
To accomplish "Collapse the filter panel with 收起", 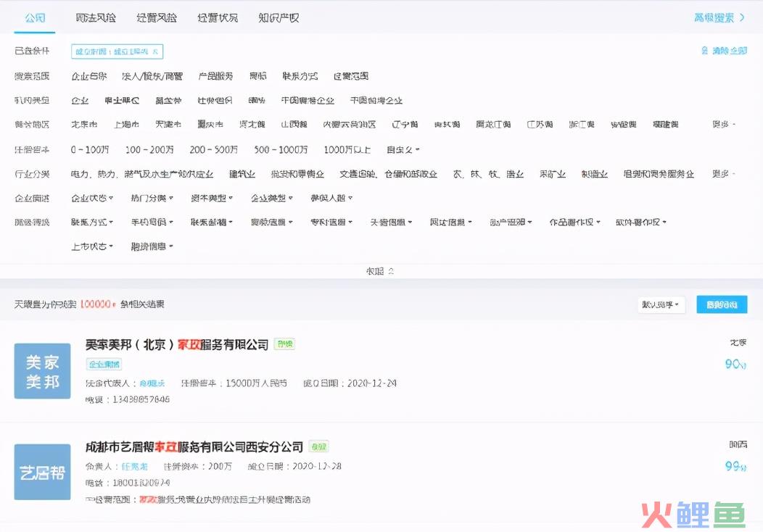I will pos(380,271).
